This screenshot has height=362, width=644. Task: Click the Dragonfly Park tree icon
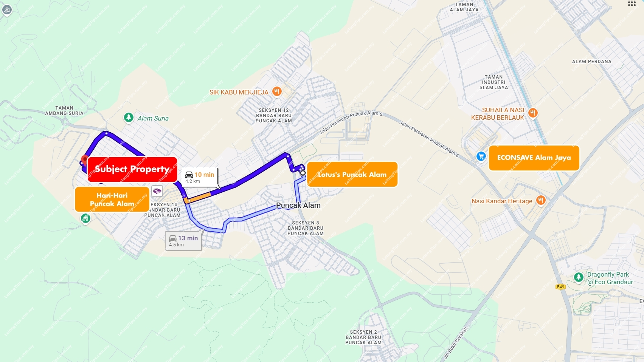(x=579, y=277)
